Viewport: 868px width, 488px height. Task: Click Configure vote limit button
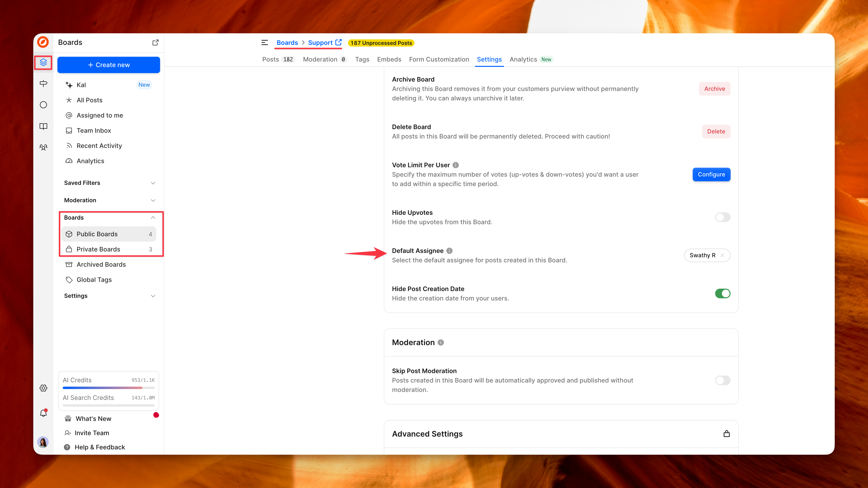[711, 174]
